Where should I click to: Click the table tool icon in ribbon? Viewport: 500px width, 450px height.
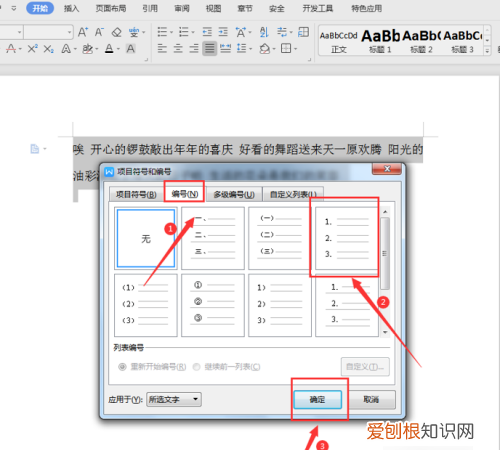tap(304, 32)
